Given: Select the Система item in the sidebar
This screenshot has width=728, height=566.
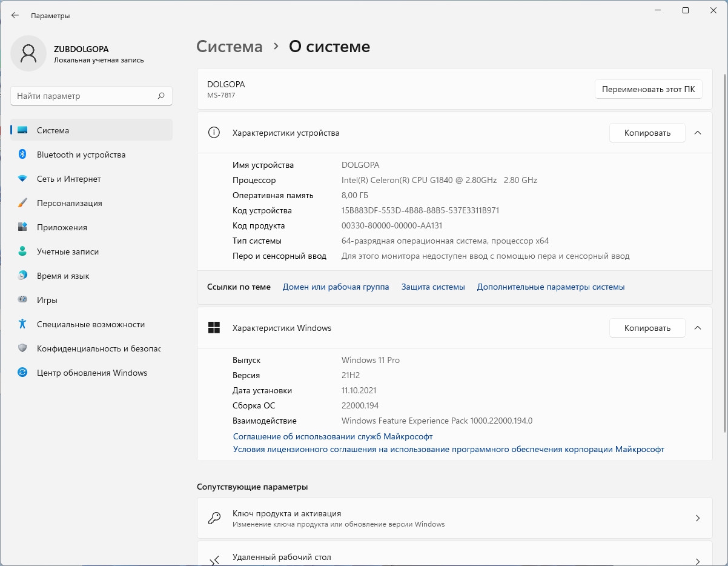Looking at the screenshot, I should [91, 130].
